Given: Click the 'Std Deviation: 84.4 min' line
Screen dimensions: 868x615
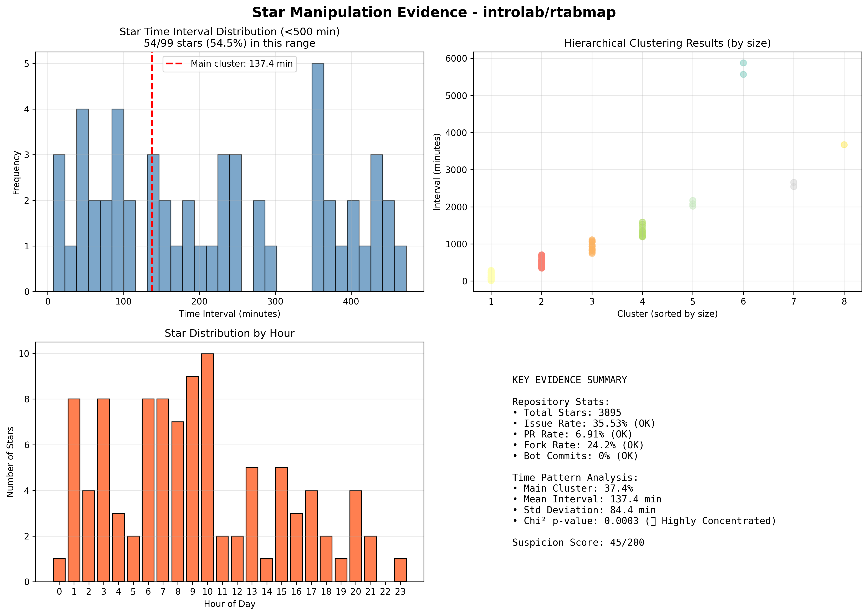Looking at the screenshot, I should tap(584, 510).
